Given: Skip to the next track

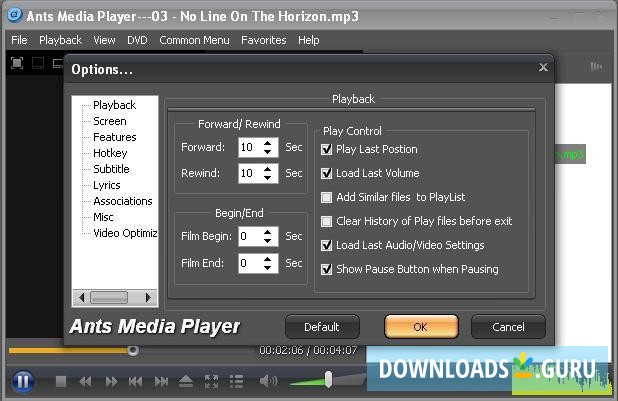Looking at the screenshot, I should [161, 381].
